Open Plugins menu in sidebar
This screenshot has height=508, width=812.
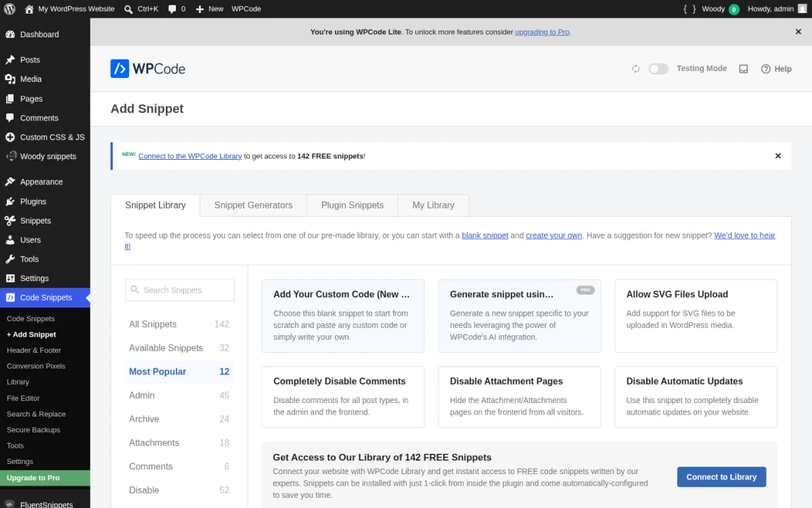[45, 201]
